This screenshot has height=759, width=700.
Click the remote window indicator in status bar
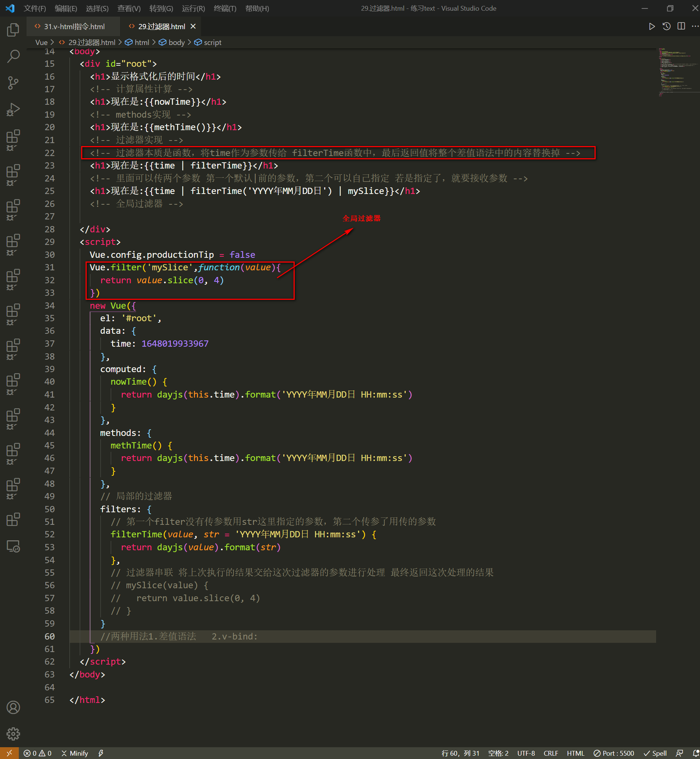tap(9, 753)
